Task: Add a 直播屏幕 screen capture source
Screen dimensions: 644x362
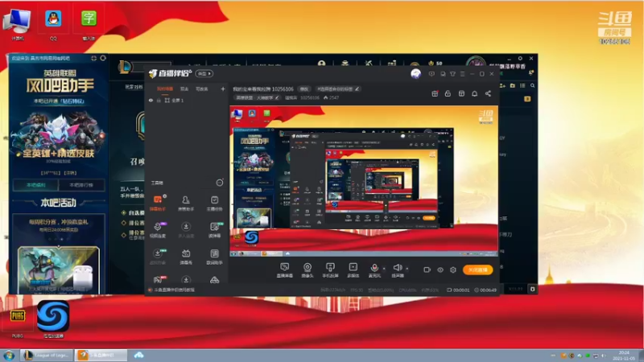Action: (285, 270)
